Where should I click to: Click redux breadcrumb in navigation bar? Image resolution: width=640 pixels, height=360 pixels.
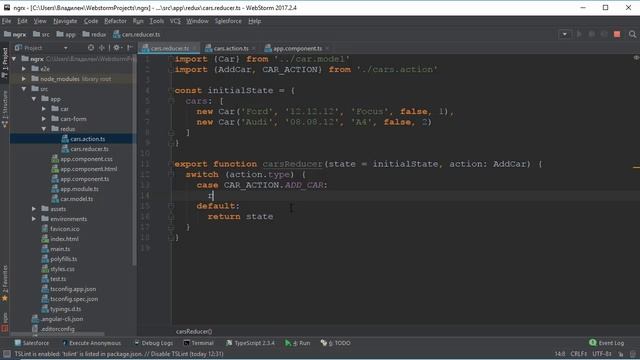pos(94,34)
